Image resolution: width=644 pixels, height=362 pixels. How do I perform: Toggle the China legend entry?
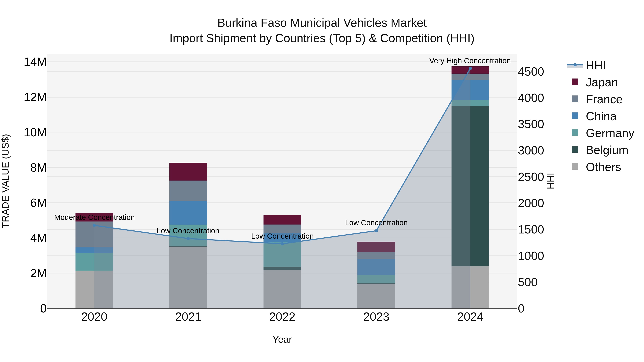(594, 116)
